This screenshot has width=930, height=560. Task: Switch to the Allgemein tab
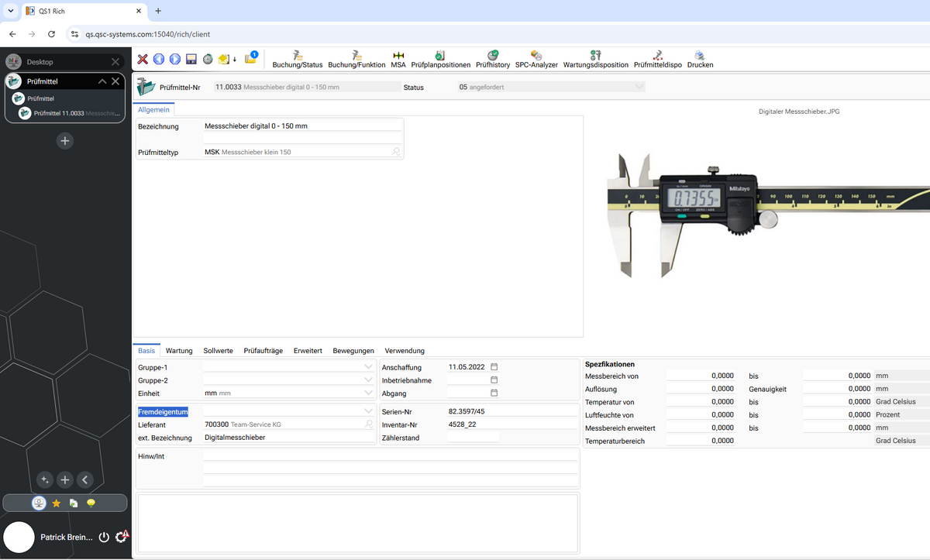click(x=153, y=110)
